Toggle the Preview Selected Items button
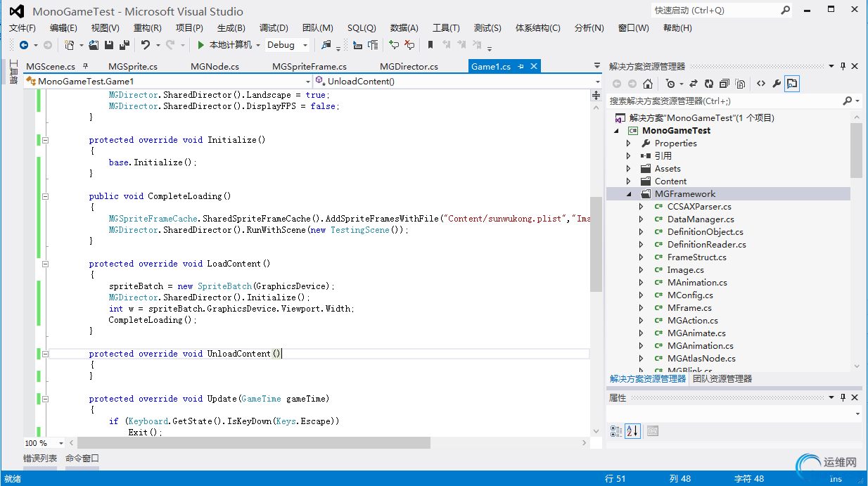 pos(792,84)
